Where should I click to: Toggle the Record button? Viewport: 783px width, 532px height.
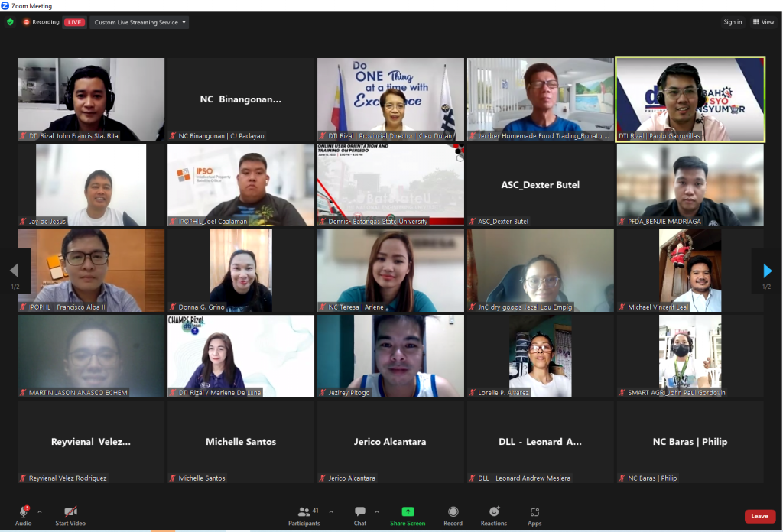coord(453,513)
